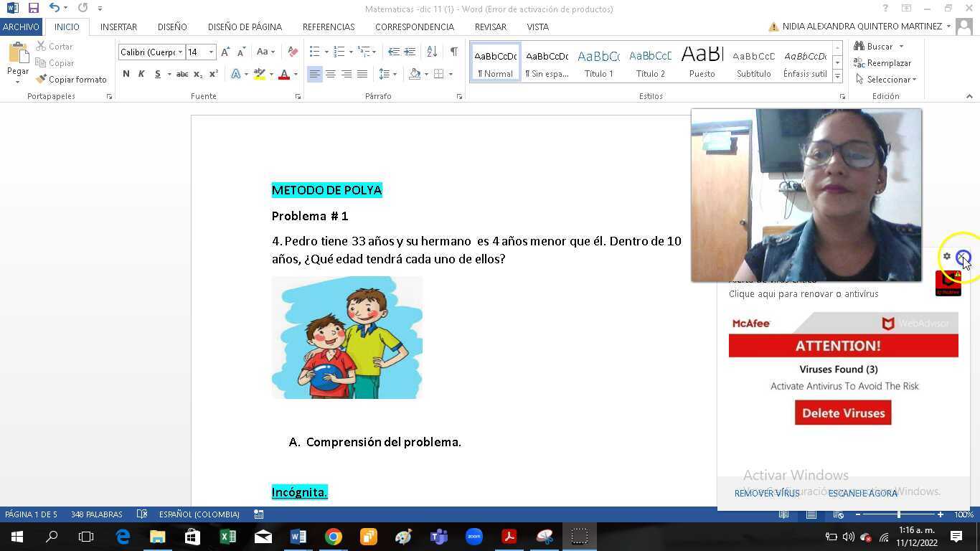Open font color red dropdown swatch
The width and height of the screenshot is (980, 551).
[295, 74]
